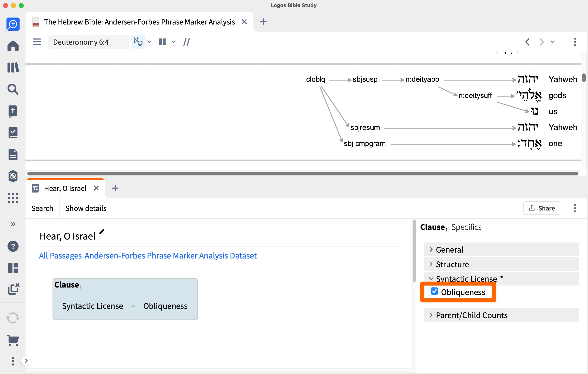Open the Layouts icon in sidebar

(x=13, y=268)
